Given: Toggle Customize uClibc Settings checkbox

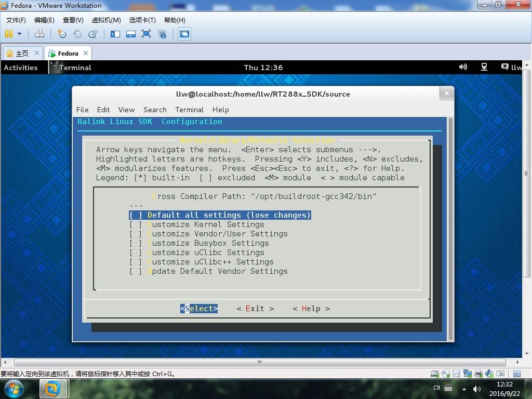Looking at the screenshot, I should (x=136, y=252).
